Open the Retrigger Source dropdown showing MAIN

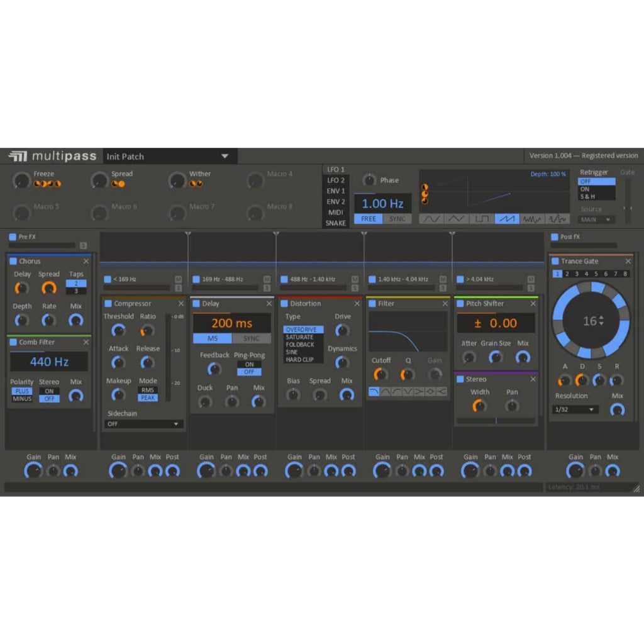point(595,219)
